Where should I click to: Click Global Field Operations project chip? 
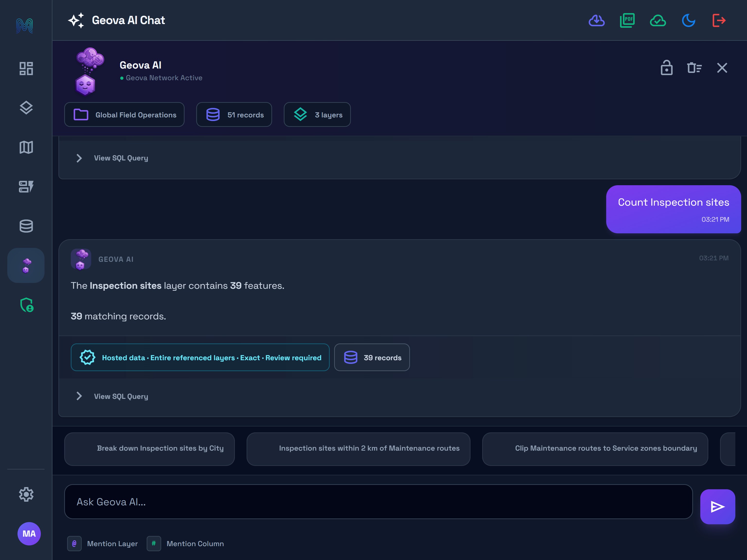click(x=124, y=115)
